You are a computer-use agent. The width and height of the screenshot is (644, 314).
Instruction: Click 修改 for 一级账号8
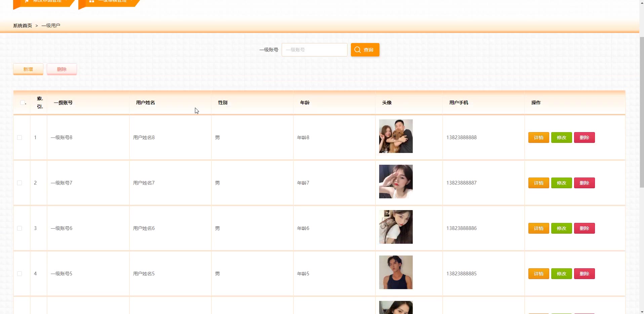pyautogui.click(x=562, y=138)
